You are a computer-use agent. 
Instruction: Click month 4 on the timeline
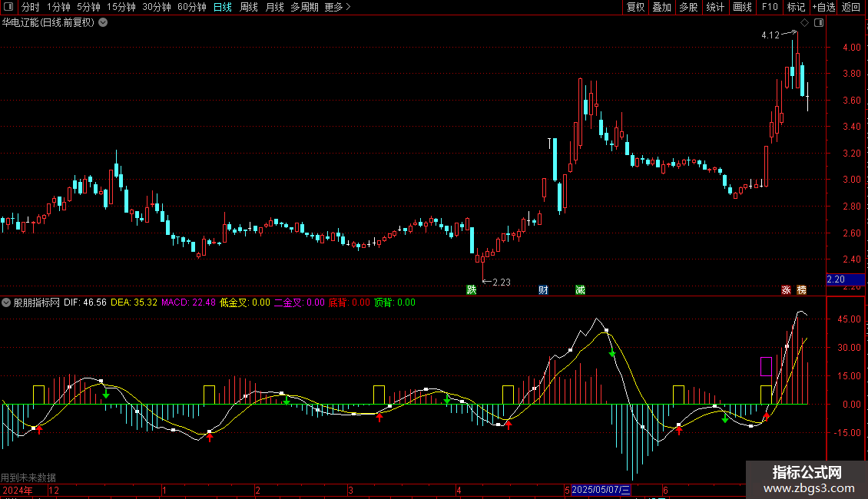pos(459,490)
